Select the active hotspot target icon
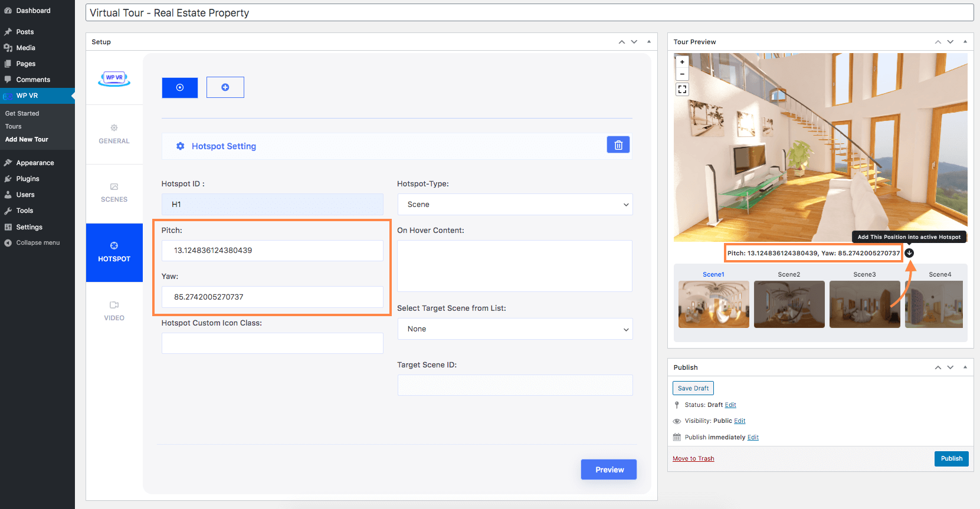This screenshot has width=980, height=509. [x=180, y=87]
